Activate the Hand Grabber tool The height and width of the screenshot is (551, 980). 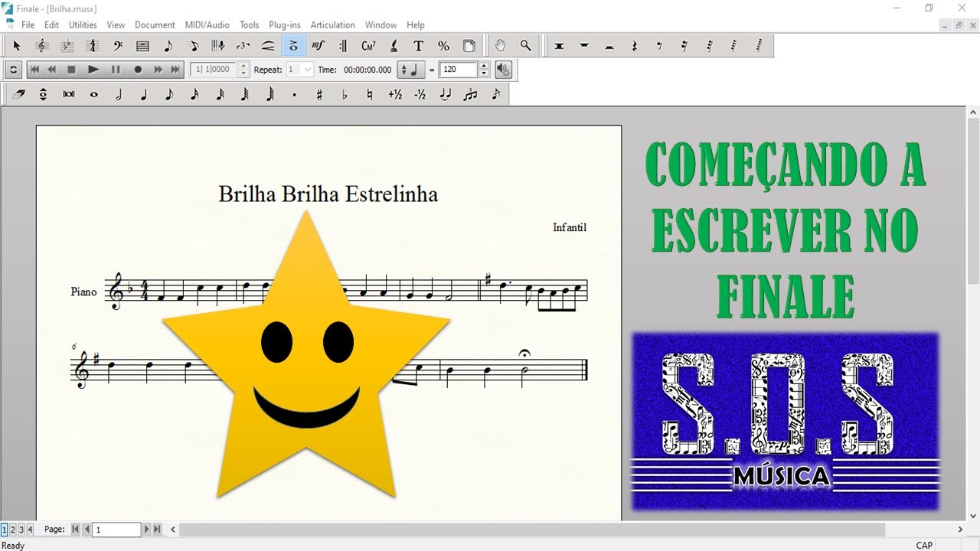500,46
